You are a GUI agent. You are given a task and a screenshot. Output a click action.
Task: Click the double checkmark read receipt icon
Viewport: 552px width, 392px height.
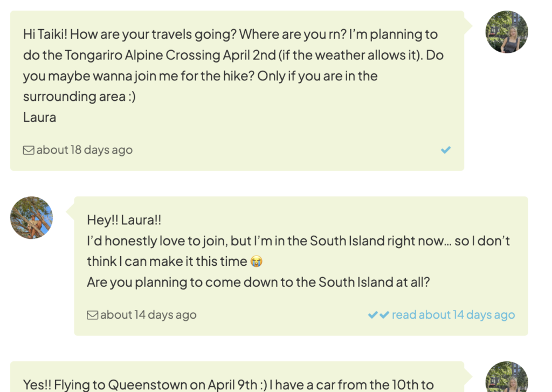coord(378,315)
